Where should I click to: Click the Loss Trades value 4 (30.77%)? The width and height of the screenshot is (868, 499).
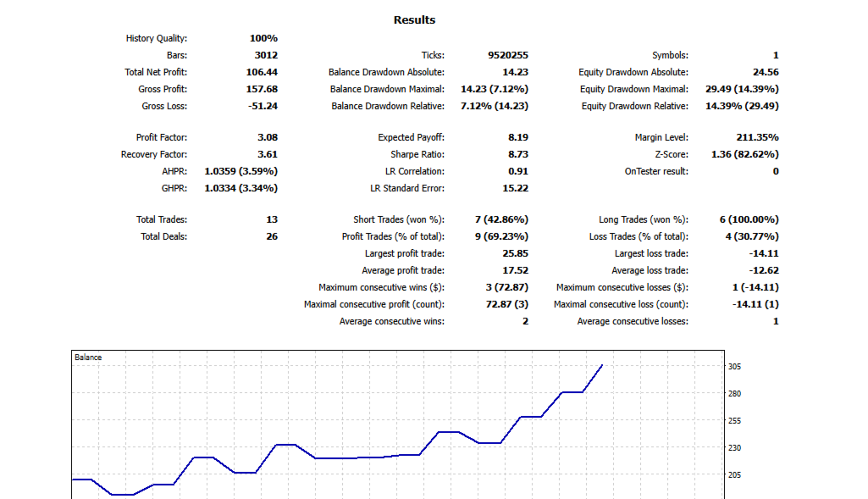752,236
